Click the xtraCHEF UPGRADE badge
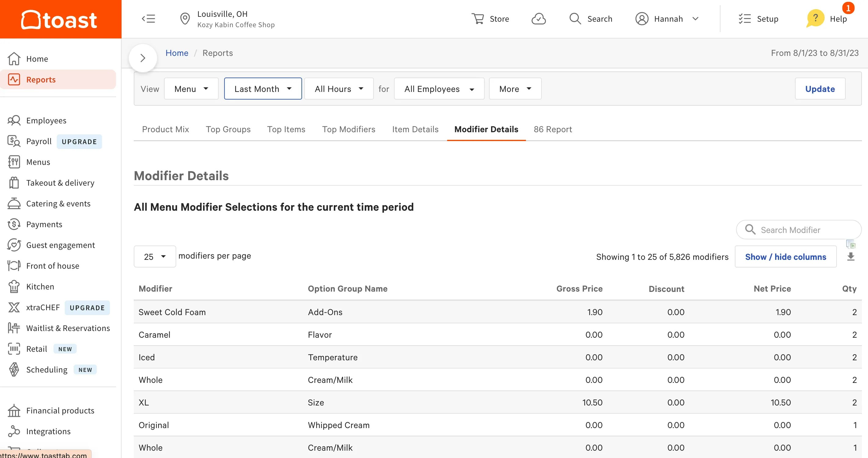 pos(87,307)
